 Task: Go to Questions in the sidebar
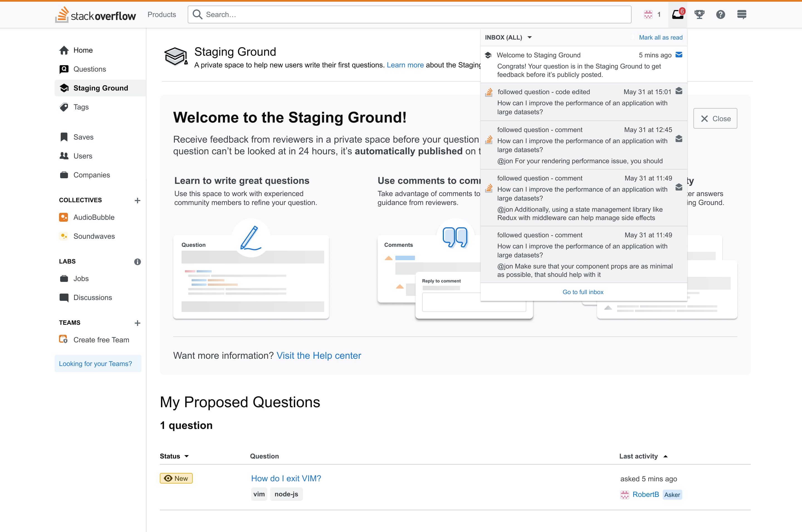click(x=89, y=69)
